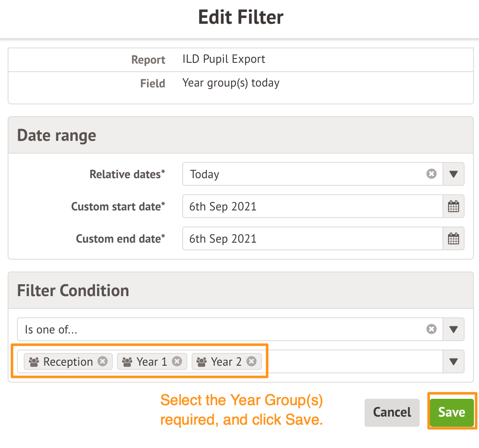Remove the Reception year group tag
Screen dimensions: 479x448
[102, 361]
